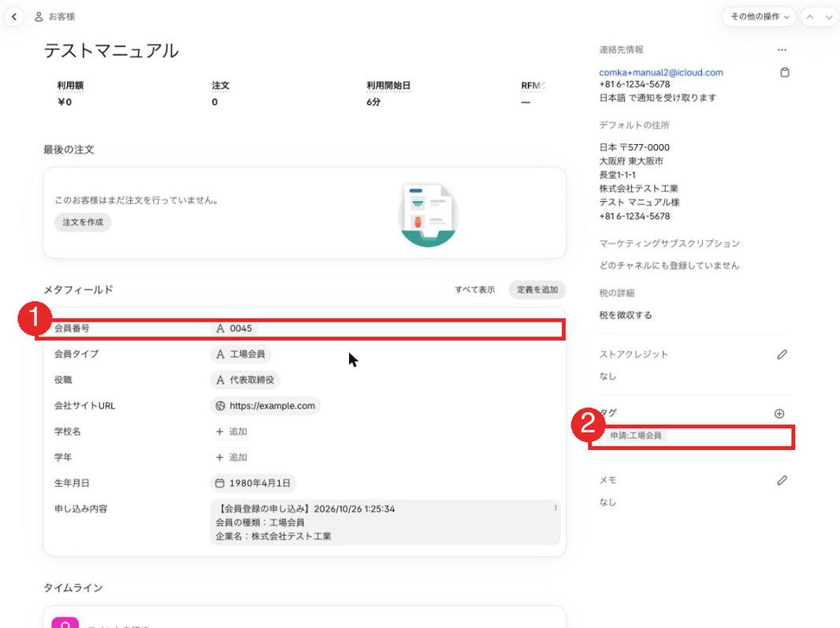The width and height of the screenshot is (840, 628).
Task: Add a value for 学年
Action: [x=232, y=457]
